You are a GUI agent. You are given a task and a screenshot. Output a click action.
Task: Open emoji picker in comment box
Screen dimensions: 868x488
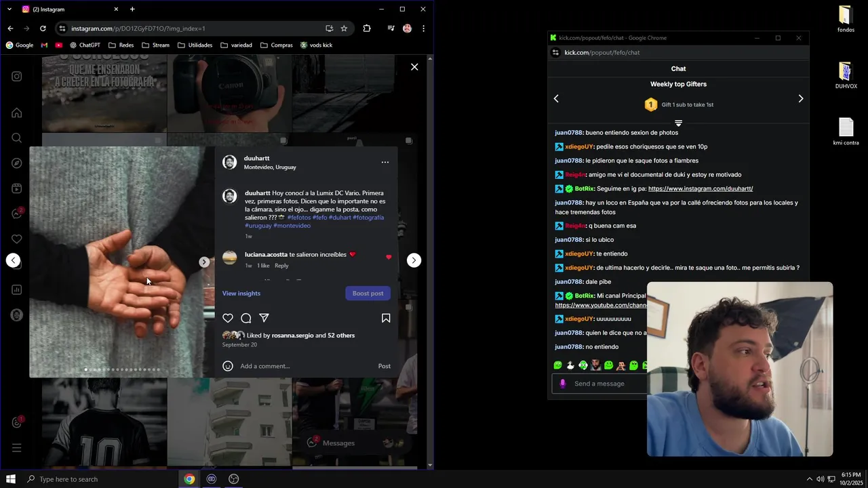228,366
